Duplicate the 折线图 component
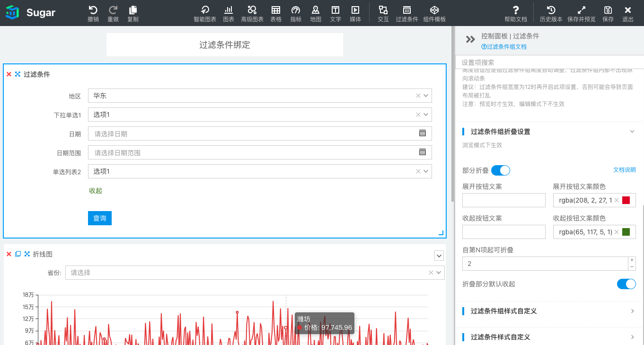 [18, 254]
